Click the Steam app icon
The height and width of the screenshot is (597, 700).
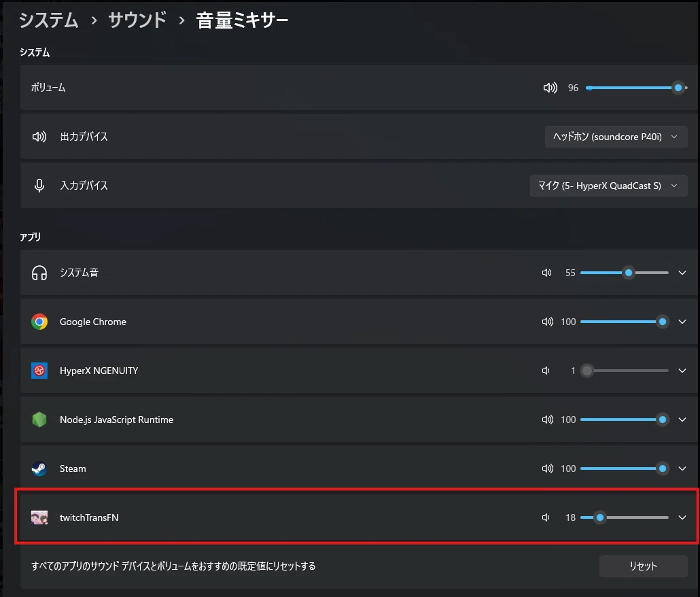point(39,468)
